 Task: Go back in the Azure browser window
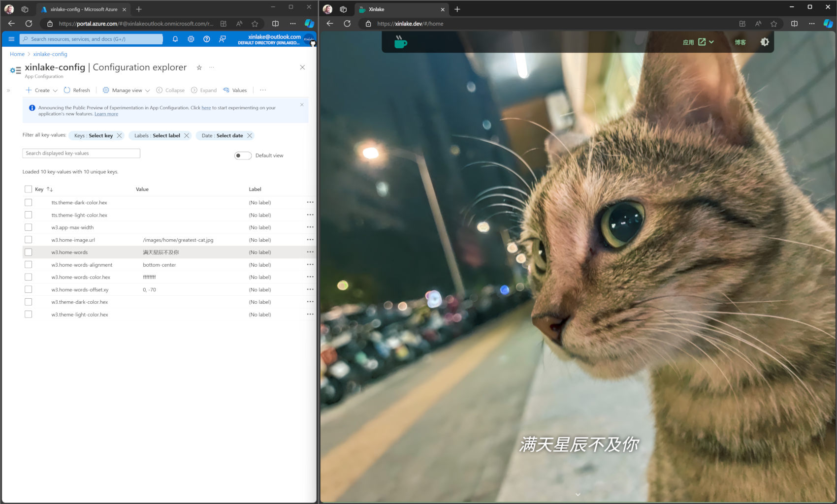click(x=11, y=24)
